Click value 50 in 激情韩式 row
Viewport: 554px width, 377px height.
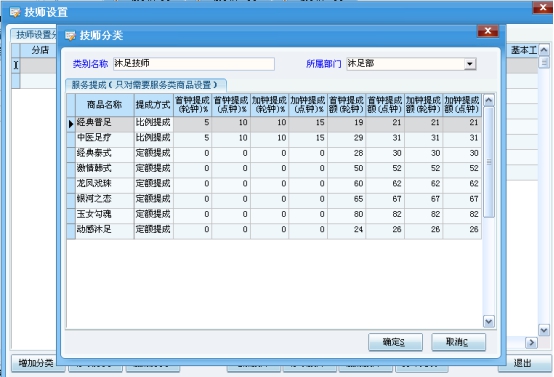(347, 169)
